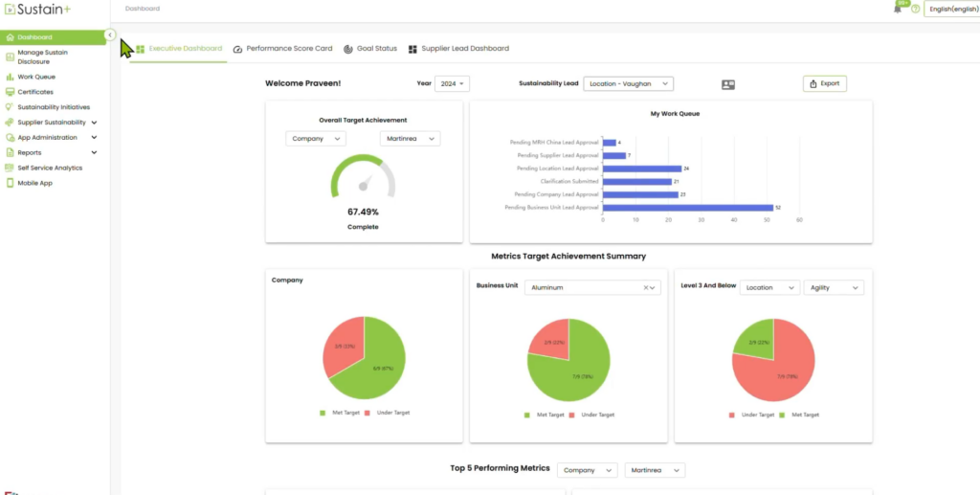Click the card view icon beside Export
This screenshot has height=495, width=980.
click(x=728, y=84)
